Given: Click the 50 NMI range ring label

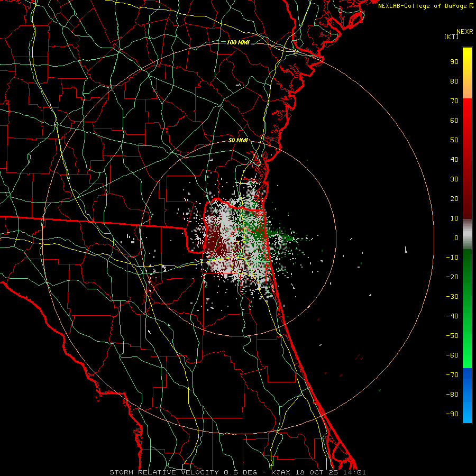Looking at the screenshot, I should pyautogui.click(x=237, y=140).
